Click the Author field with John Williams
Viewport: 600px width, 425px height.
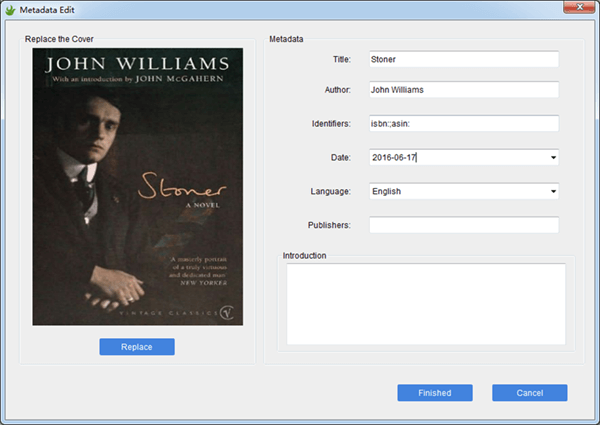464,90
